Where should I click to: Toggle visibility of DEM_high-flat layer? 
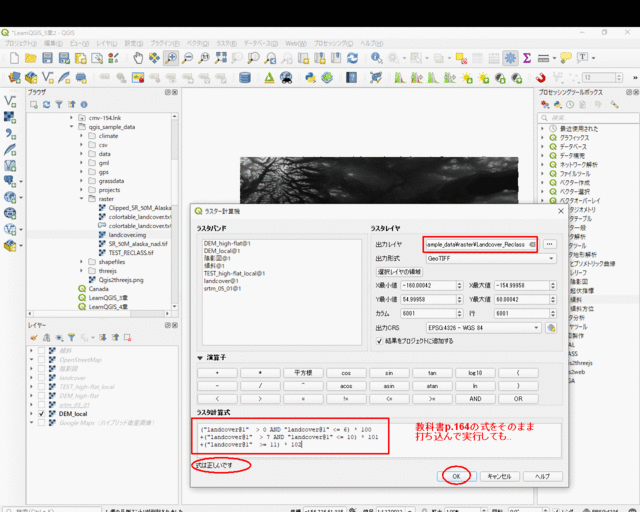[42, 396]
